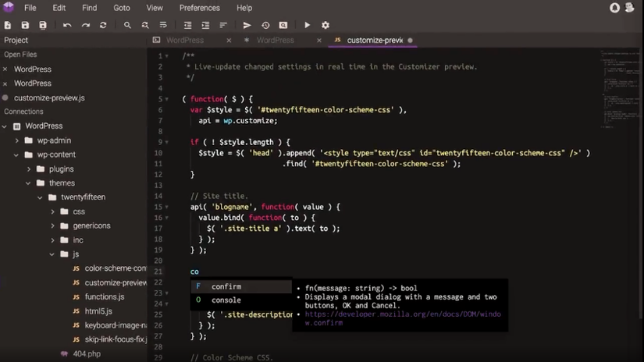Open the View menu
644x362 pixels.
pos(155,8)
